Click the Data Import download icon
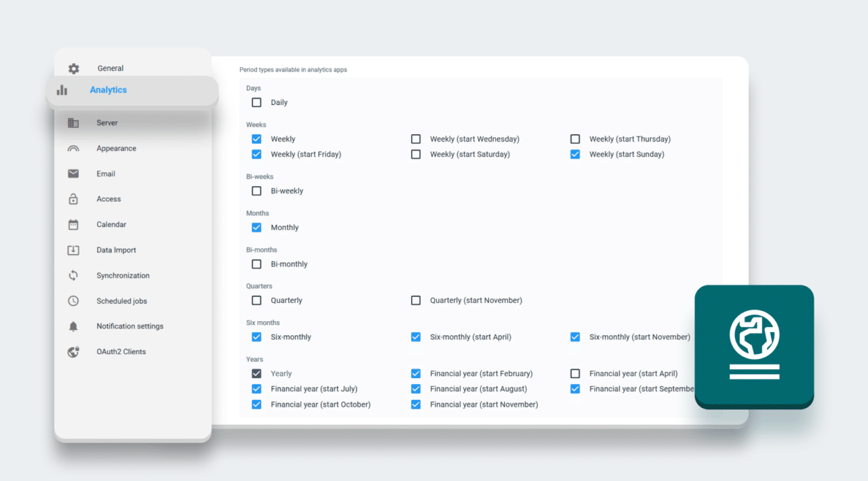Screen dimensions: 868x481 [73, 250]
